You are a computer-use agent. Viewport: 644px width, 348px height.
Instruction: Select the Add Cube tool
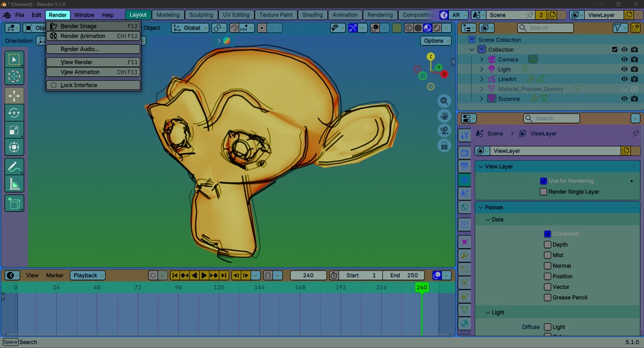tap(14, 203)
